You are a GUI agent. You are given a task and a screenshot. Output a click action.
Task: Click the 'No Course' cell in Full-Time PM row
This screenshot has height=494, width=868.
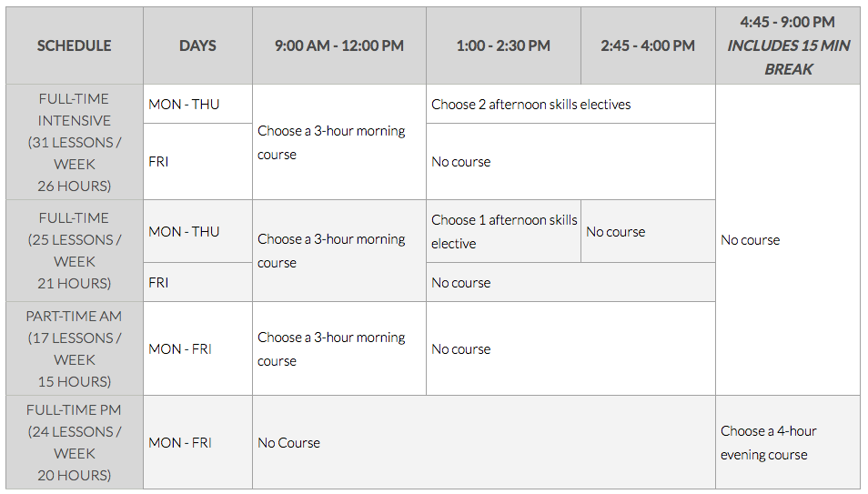click(484, 442)
